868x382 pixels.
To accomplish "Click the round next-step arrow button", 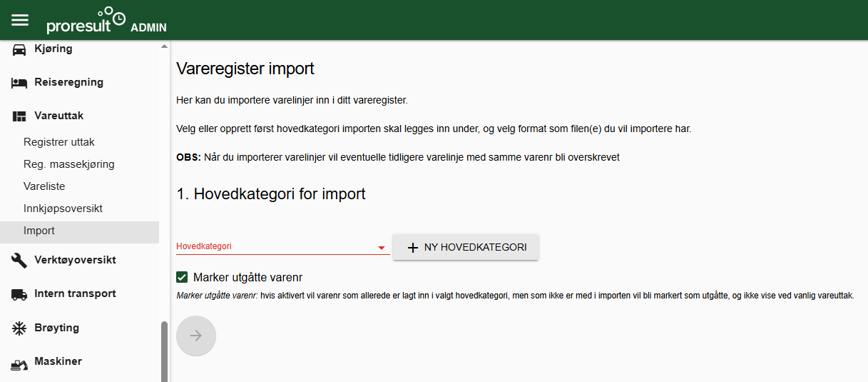I will tap(196, 336).
